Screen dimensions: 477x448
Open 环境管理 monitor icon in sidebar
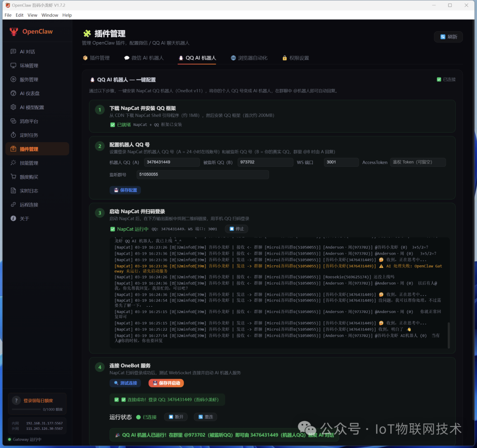point(13,65)
